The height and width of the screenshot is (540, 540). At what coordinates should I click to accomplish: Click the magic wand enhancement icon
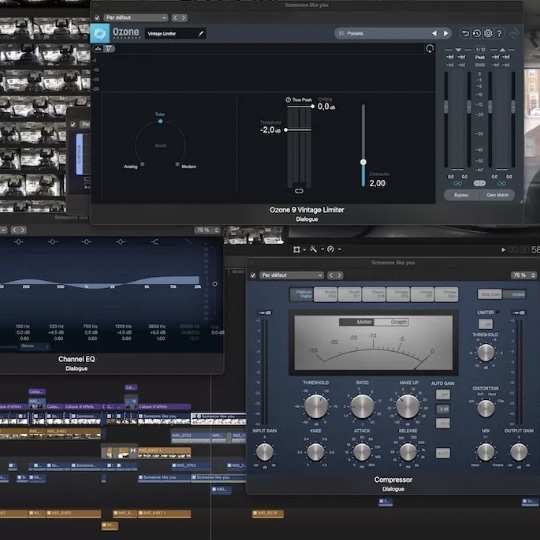(x=313, y=249)
